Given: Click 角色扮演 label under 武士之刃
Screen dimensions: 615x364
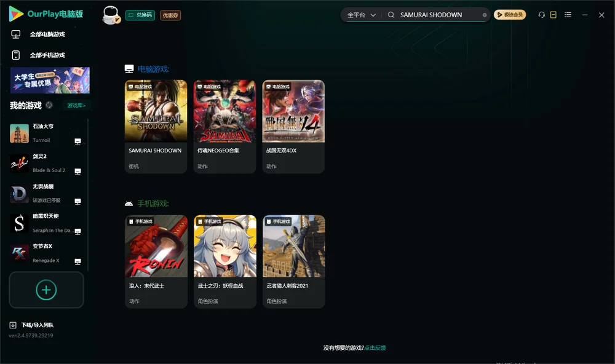Looking at the screenshot, I should click(x=208, y=301).
